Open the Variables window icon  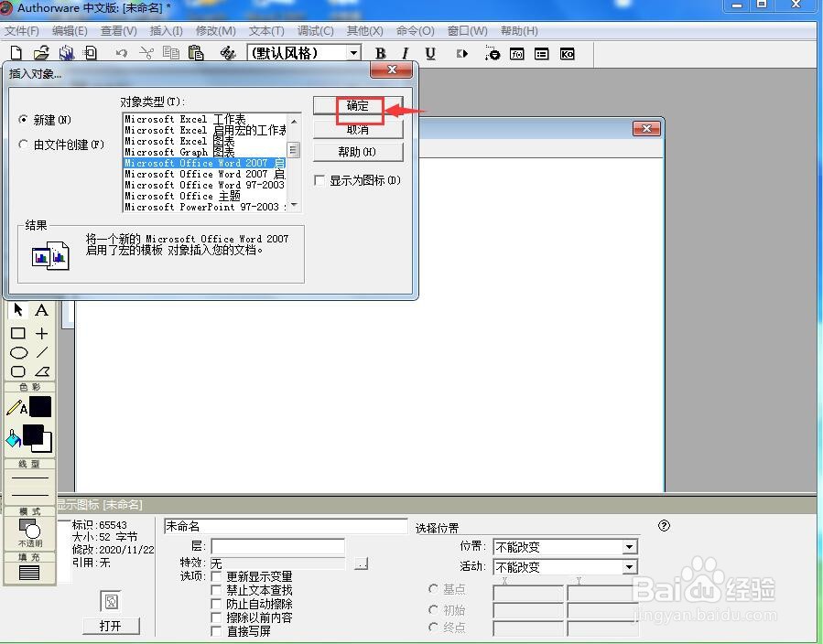tap(542, 53)
